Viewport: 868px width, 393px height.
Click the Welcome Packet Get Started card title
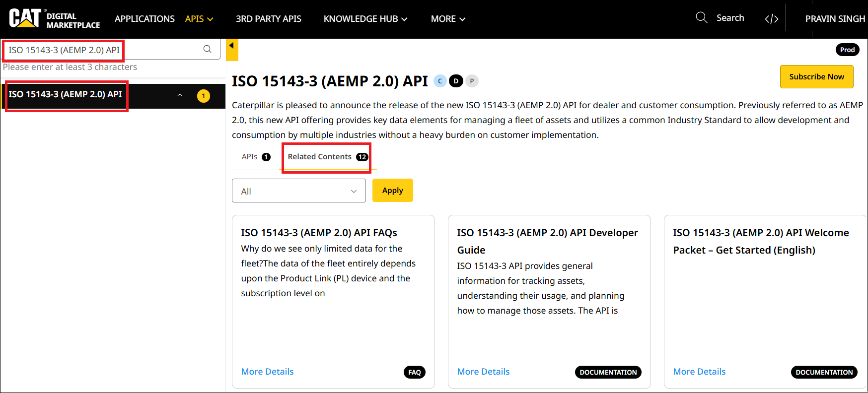(x=761, y=241)
